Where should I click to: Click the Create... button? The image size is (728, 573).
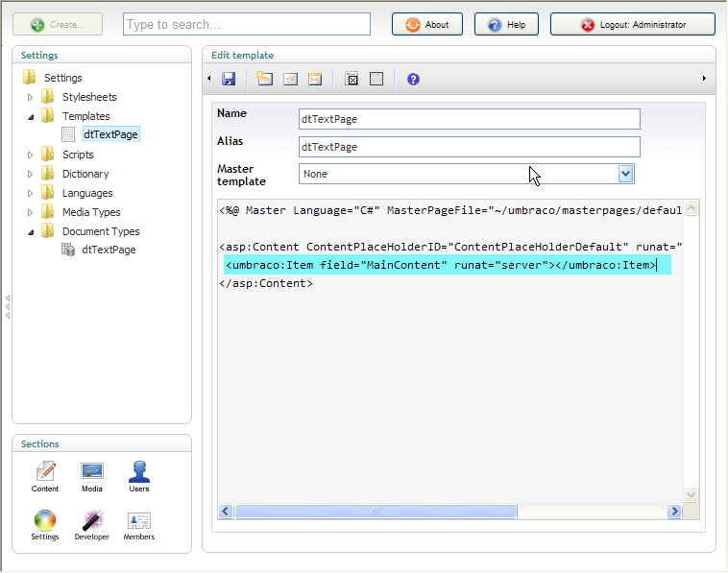click(58, 24)
